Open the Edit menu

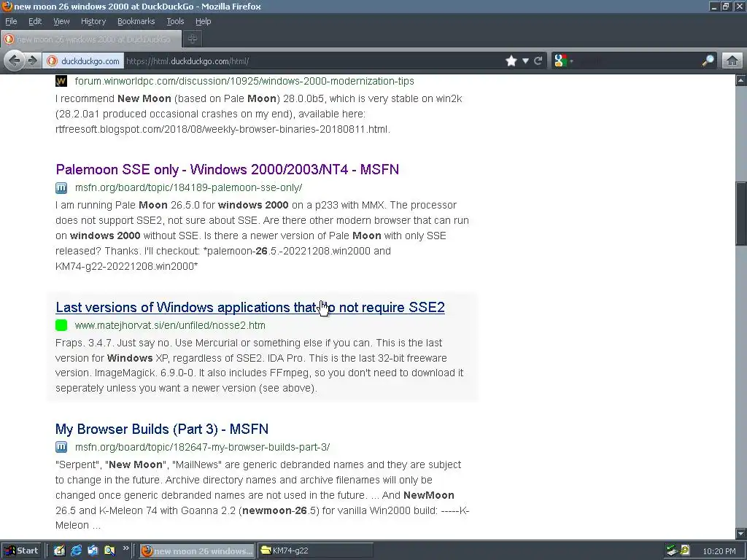click(35, 21)
